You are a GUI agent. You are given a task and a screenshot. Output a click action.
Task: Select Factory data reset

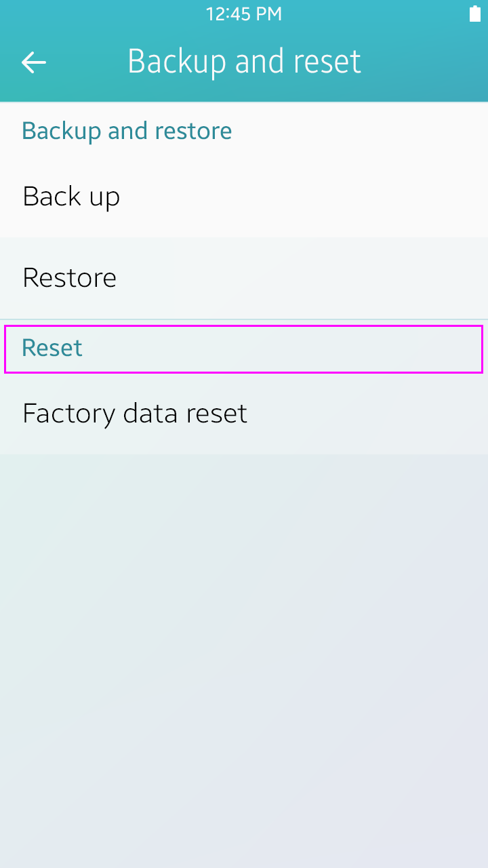(x=244, y=414)
